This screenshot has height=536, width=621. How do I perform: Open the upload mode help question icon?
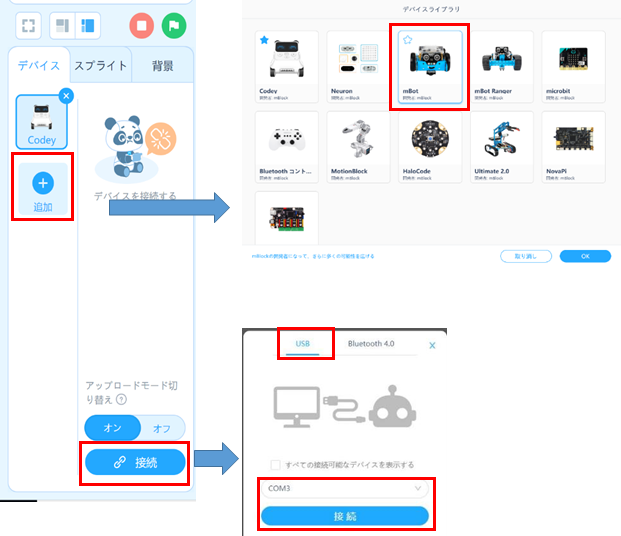tap(122, 400)
